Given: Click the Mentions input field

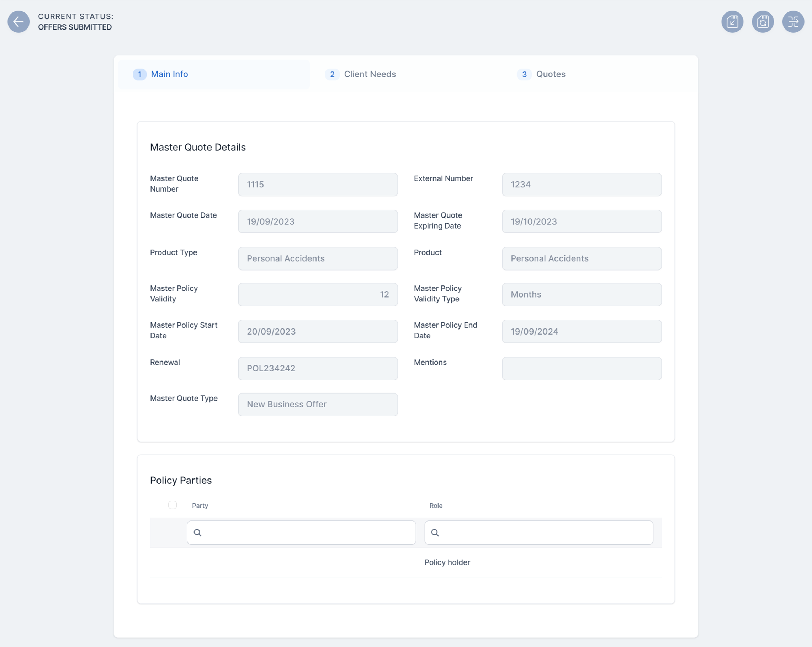Looking at the screenshot, I should pos(581,368).
